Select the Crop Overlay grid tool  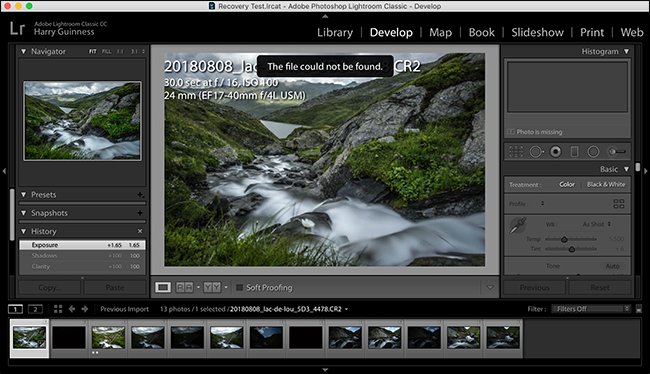point(516,152)
